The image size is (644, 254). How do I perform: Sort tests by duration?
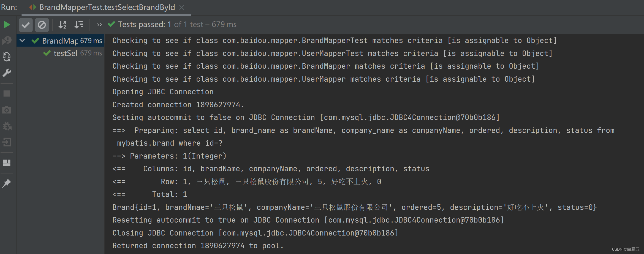click(x=79, y=25)
